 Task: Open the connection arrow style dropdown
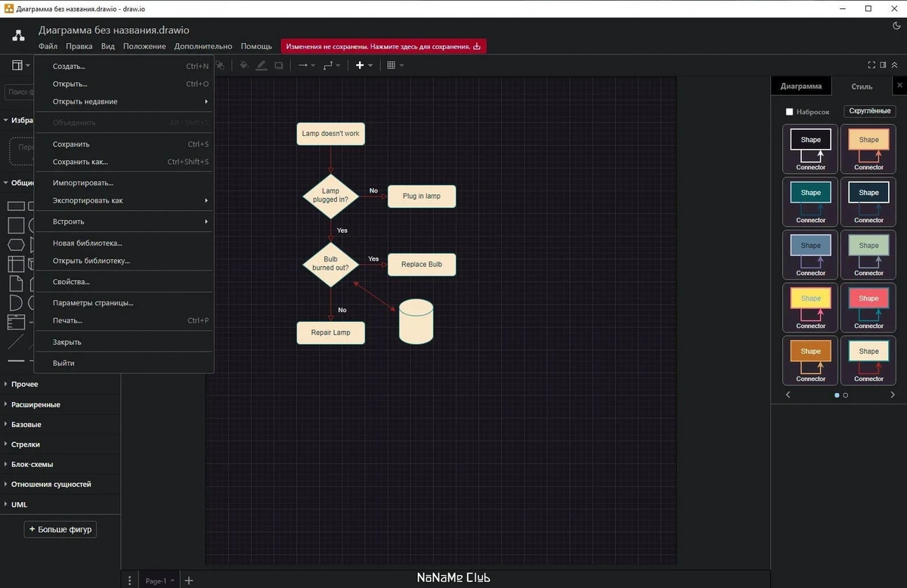click(x=307, y=66)
